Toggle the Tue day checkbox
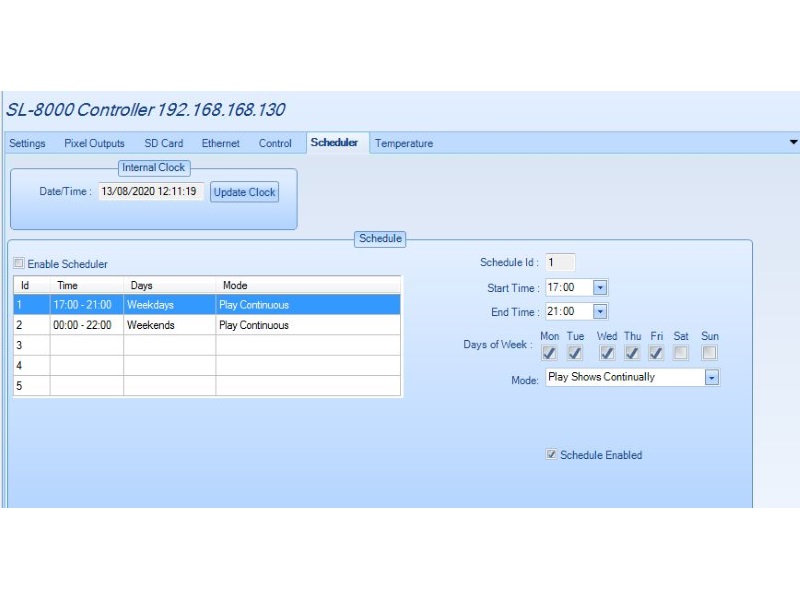Viewport: 800px width, 600px height. click(x=574, y=353)
